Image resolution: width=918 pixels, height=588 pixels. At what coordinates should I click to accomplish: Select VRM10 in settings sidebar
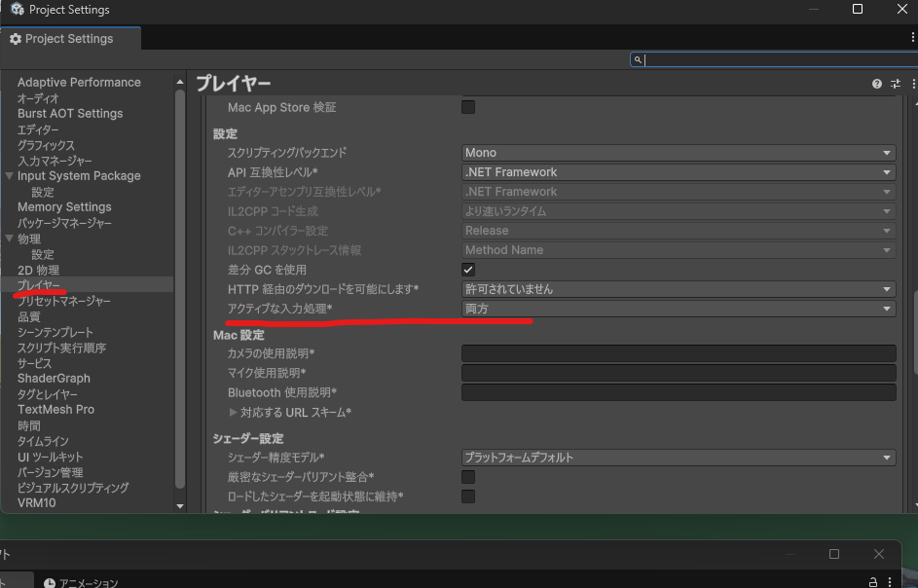click(x=36, y=503)
